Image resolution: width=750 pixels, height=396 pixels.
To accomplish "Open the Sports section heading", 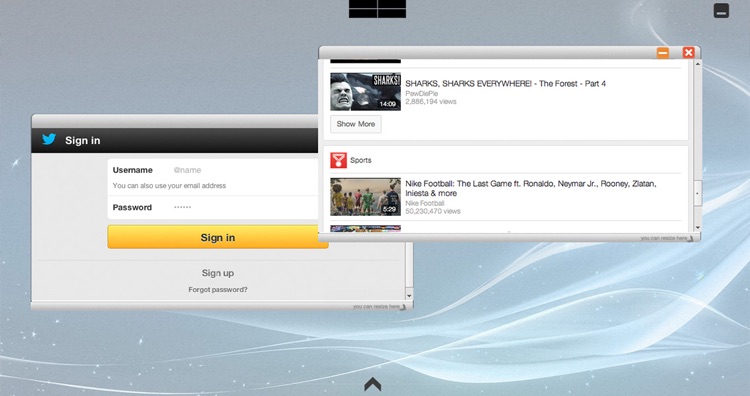I will click(x=361, y=160).
